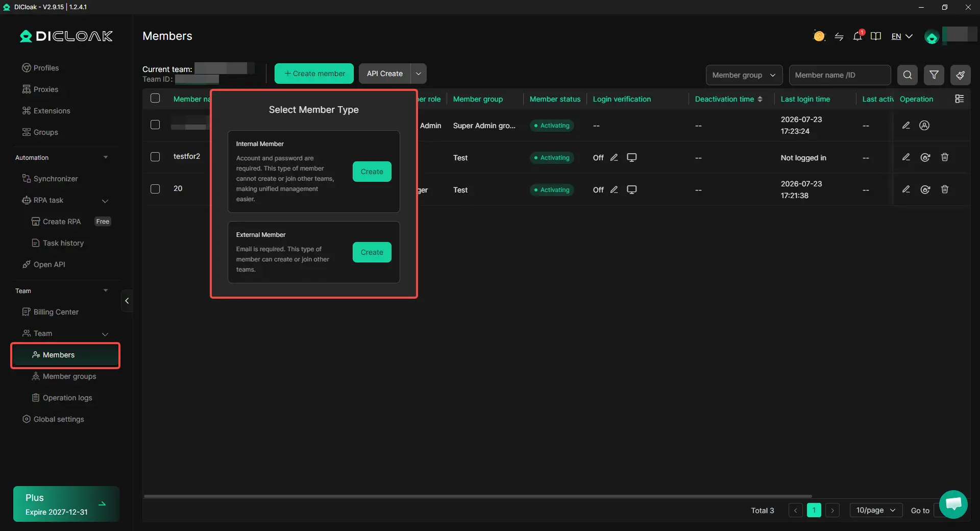Click the user icon in Admin row
Image resolution: width=980 pixels, height=531 pixels.
pyautogui.click(x=924, y=125)
